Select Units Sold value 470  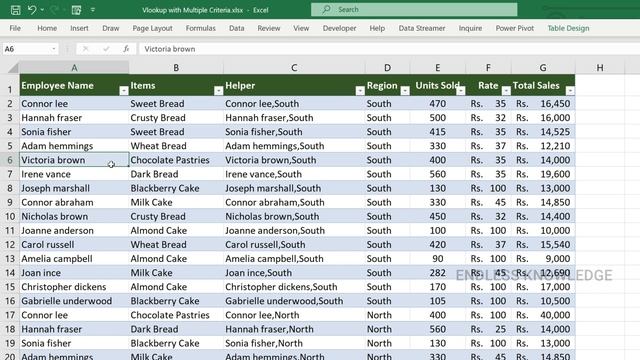(x=438, y=104)
